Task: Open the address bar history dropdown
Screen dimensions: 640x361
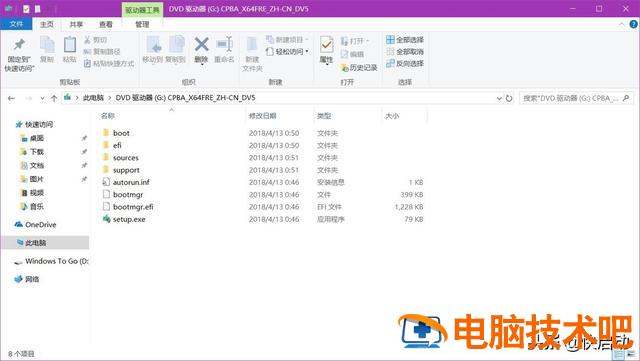Action: [499, 98]
